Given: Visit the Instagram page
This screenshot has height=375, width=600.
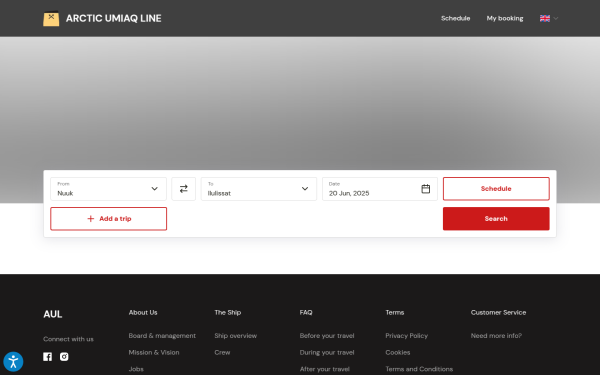Looking at the screenshot, I should (64, 357).
